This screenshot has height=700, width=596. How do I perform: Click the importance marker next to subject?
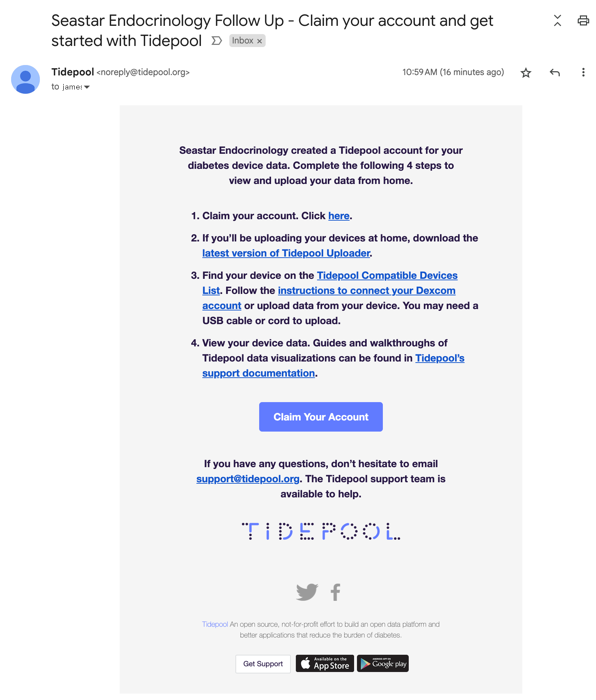pyautogui.click(x=217, y=41)
